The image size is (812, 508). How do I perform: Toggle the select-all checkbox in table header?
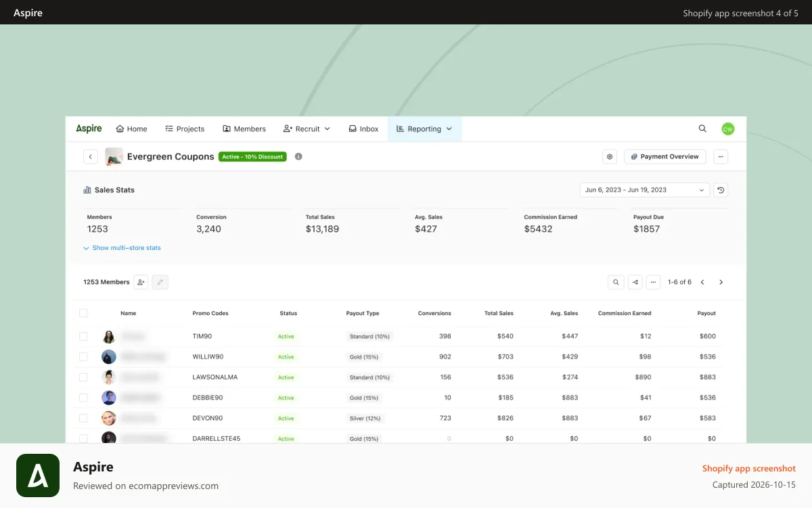click(x=83, y=313)
